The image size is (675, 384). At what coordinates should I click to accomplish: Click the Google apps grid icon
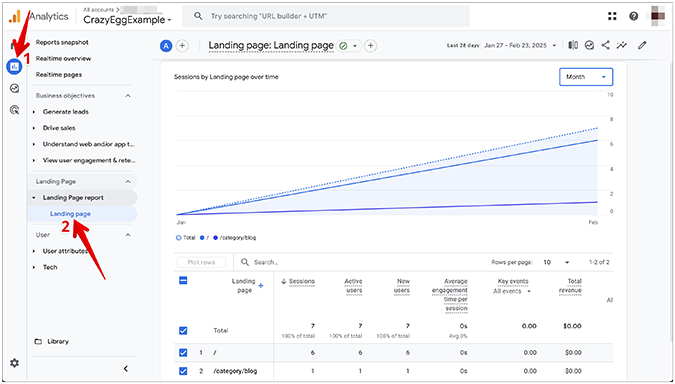[x=612, y=16]
